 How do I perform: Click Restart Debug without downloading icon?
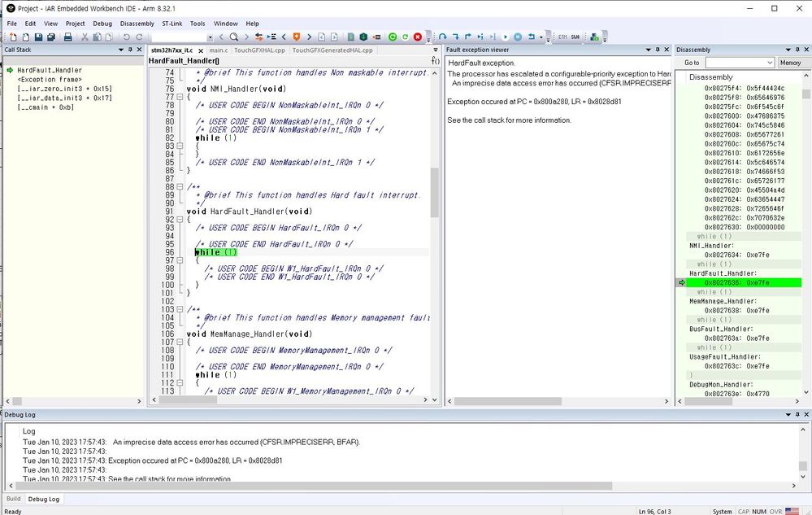point(405,37)
